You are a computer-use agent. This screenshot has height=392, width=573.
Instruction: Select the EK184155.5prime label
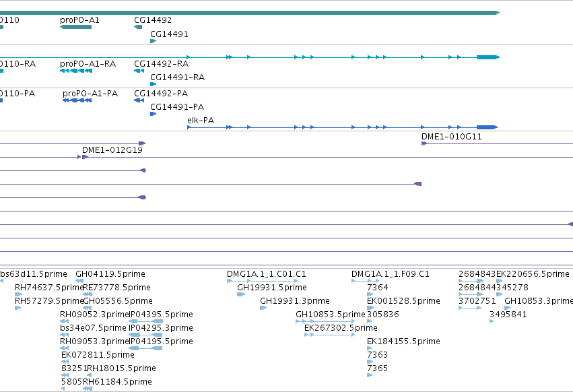403,341
